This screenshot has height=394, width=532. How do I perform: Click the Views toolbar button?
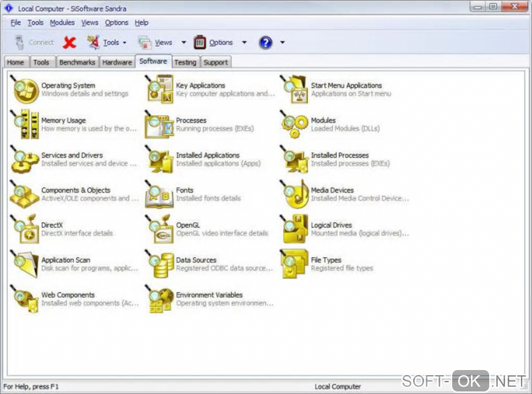tap(155, 43)
